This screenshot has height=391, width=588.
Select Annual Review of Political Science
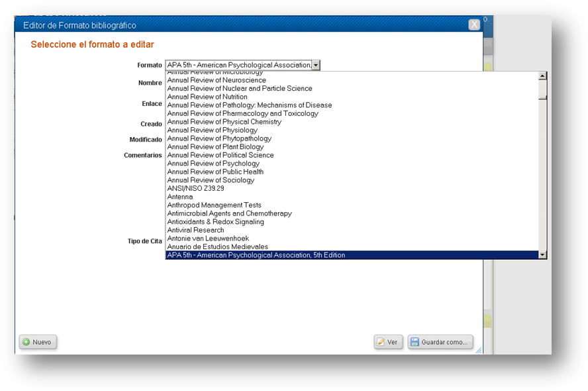[352, 155]
